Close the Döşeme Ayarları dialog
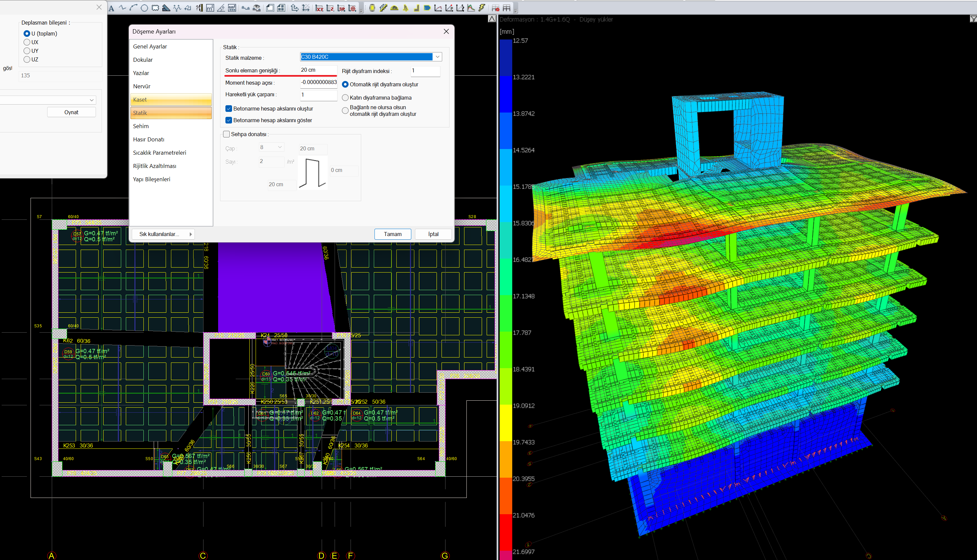The image size is (977, 560). [x=446, y=32]
